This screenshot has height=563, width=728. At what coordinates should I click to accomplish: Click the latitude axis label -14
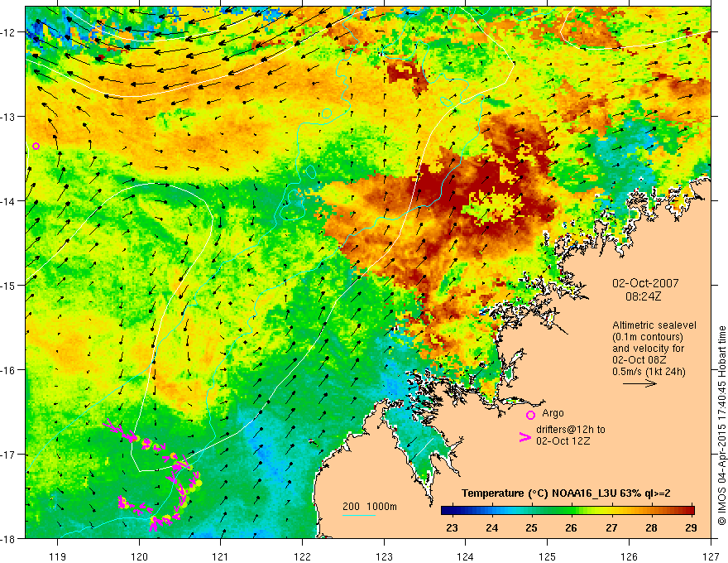coord(9,201)
